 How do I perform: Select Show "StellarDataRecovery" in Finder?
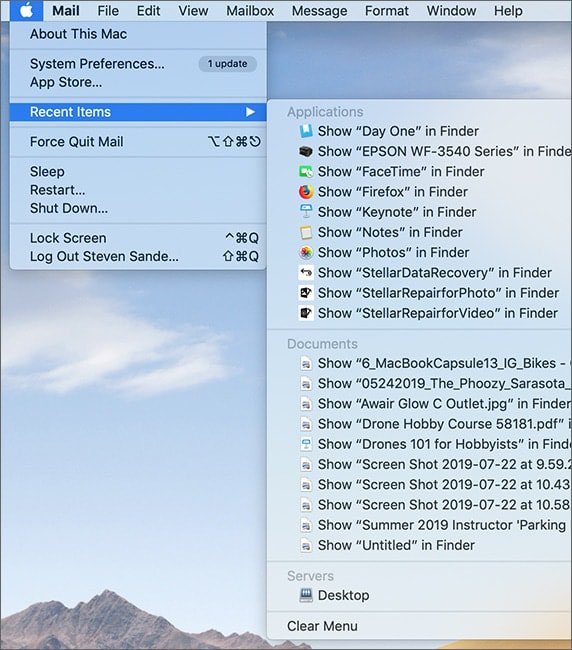tap(419, 273)
